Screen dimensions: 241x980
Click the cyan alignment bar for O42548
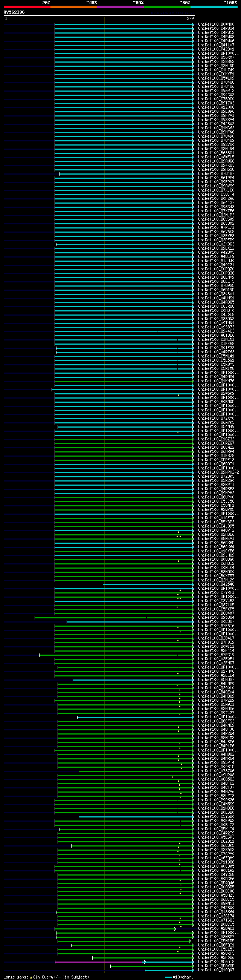click(149, 584)
